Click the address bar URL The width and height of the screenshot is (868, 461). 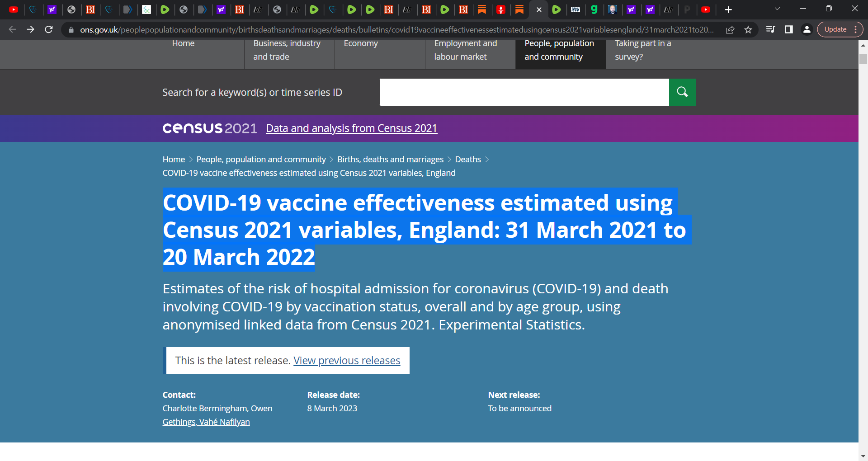397,30
